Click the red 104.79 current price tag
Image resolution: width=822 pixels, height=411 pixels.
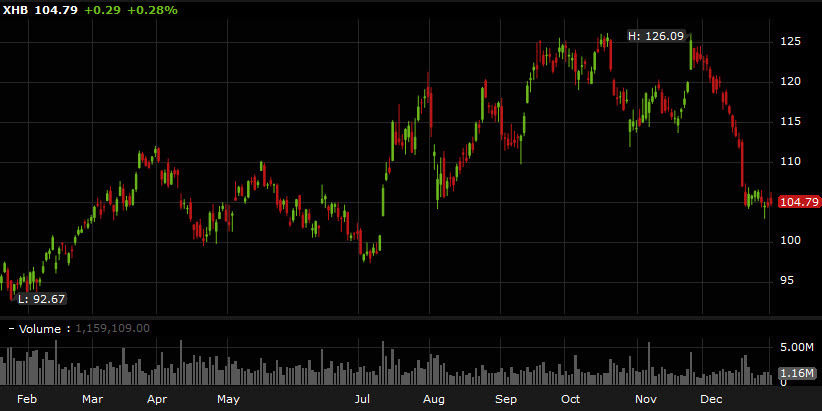point(799,202)
